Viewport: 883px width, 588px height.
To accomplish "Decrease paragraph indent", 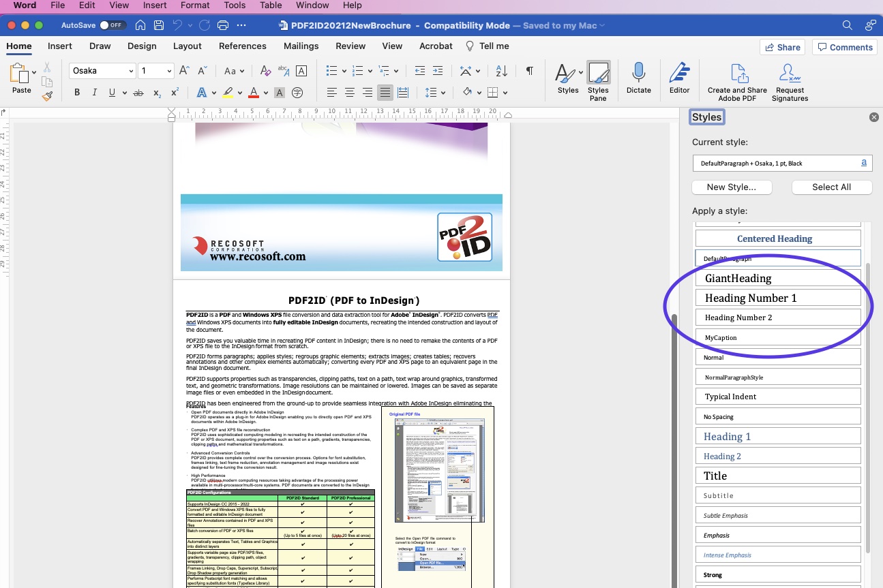I will click(x=420, y=71).
